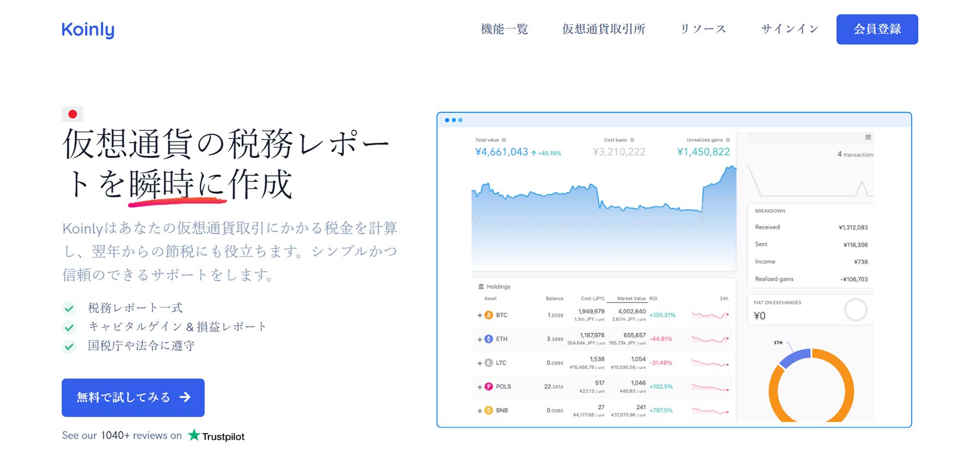This screenshot has width=980, height=469.
Task: Click the Realized gains amount -¥106,703
Action: [x=854, y=279]
